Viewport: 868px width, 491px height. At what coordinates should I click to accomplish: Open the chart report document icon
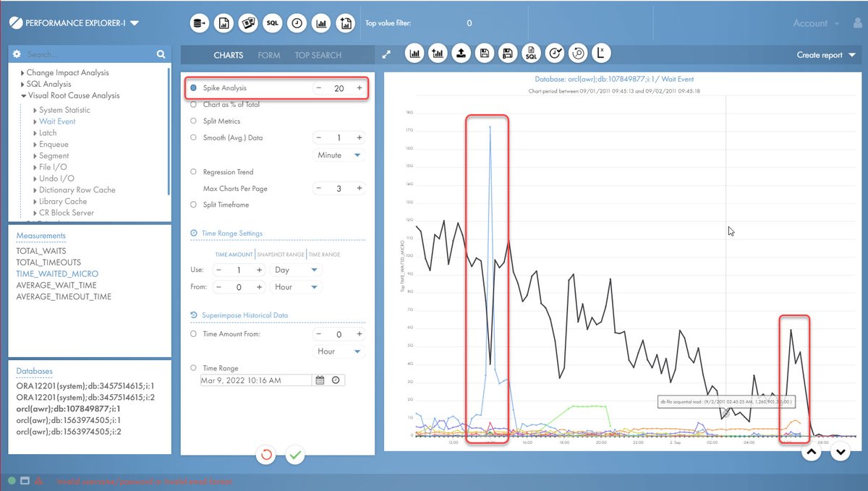tap(224, 23)
